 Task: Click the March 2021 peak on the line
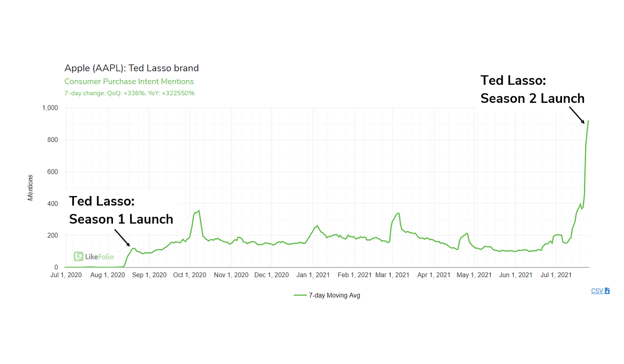[x=398, y=214]
